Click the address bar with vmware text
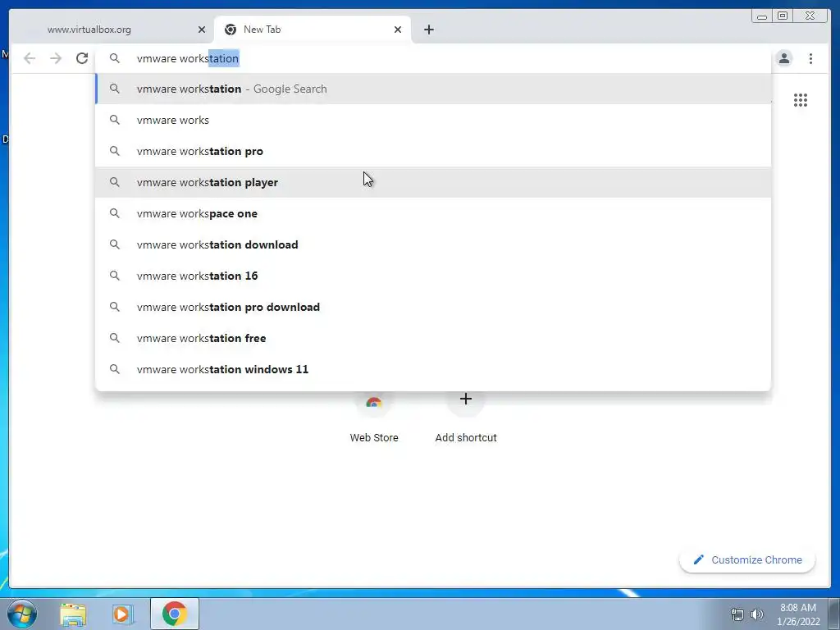The height and width of the screenshot is (630, 840). (x=433, y=58)
